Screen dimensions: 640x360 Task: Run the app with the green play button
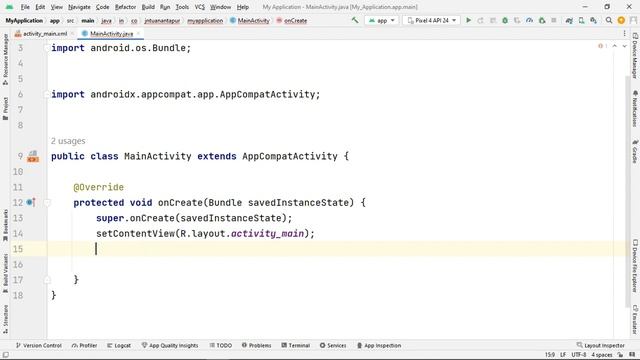469,20
